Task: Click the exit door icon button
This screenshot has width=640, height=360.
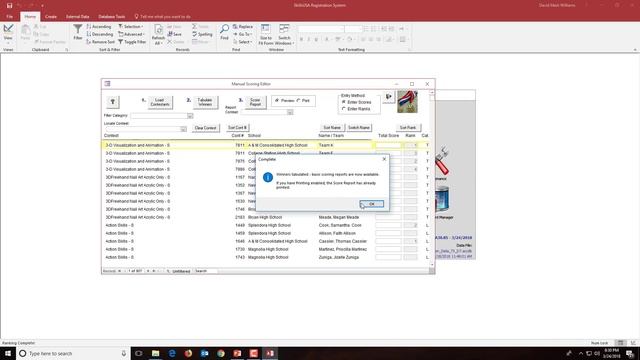Action: pos(389,97)
